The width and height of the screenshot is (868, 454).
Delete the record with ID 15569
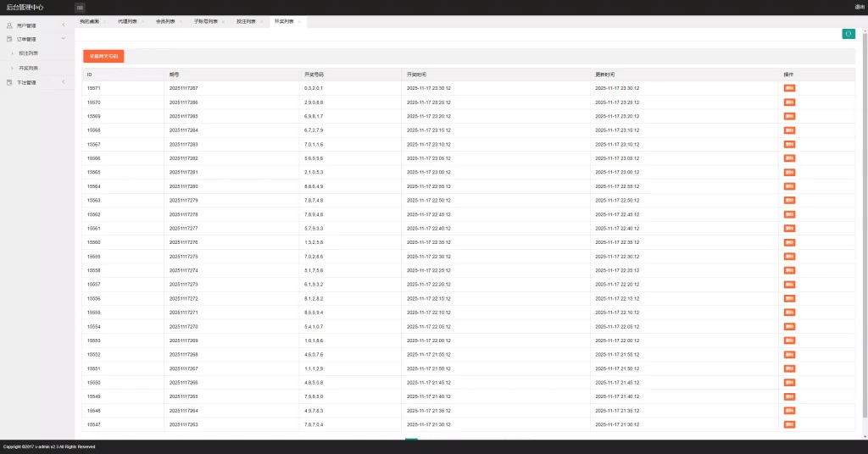pos(789,116)
